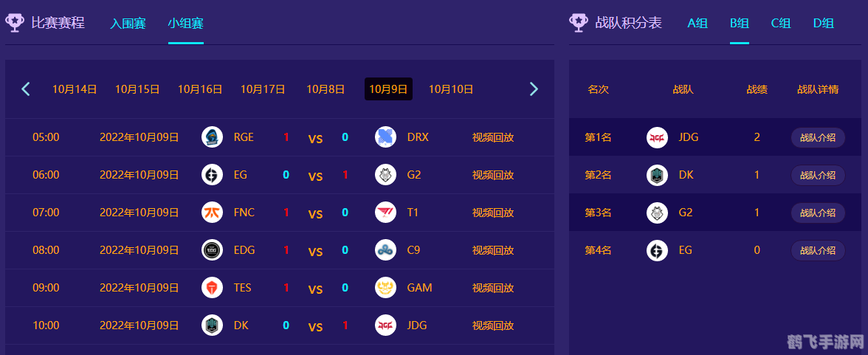
Task: Click the TES team logo icon
Action: point(212,288)
